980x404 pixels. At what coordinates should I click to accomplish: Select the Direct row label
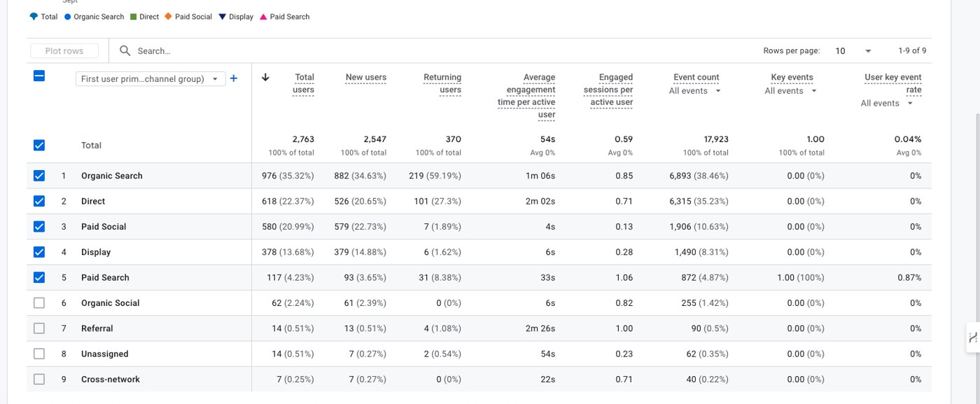click(93, 201)
